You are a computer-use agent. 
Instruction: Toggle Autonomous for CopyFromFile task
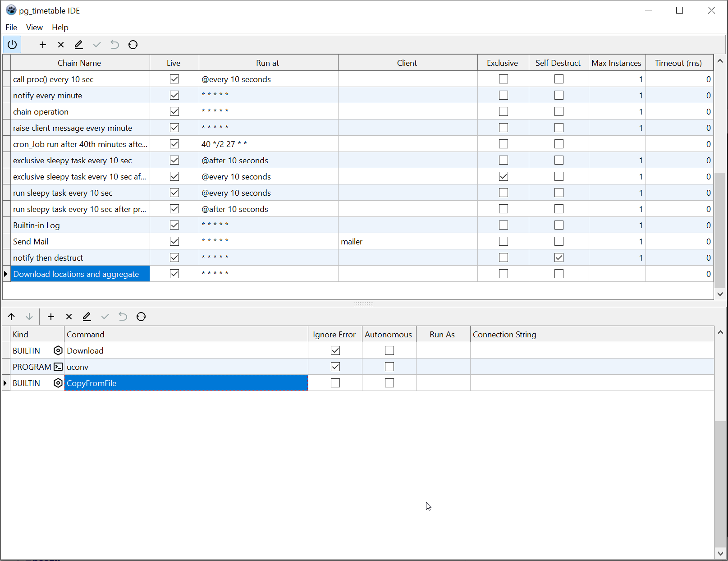pos(389,383)
